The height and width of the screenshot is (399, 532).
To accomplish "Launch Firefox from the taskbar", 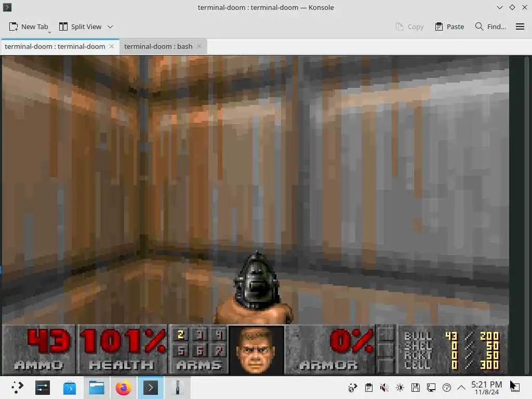I will click(123, 388).
